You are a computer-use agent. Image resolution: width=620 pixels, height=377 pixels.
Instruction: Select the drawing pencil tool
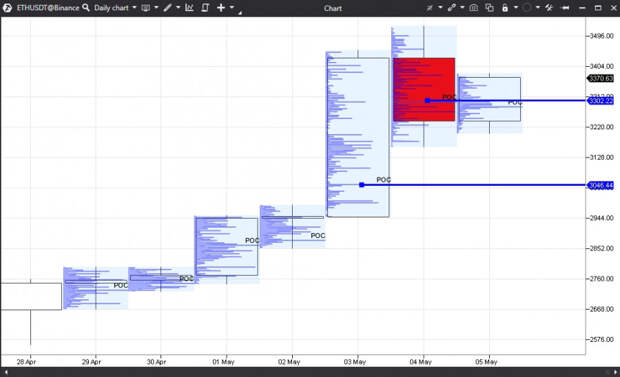168,8
